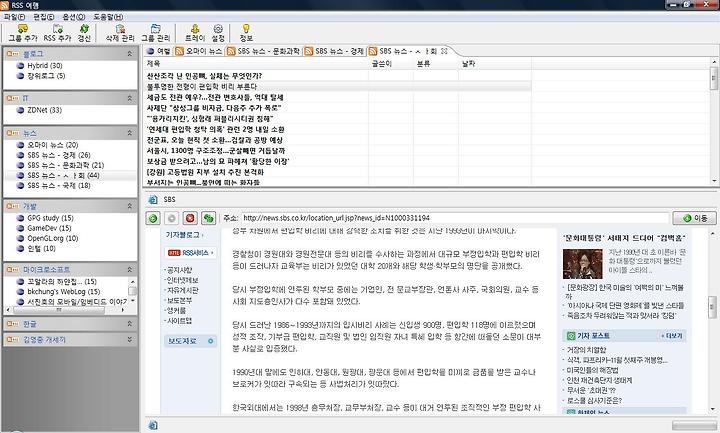
Task: Open the 자유게시판 link
Action: coord(182,291)
